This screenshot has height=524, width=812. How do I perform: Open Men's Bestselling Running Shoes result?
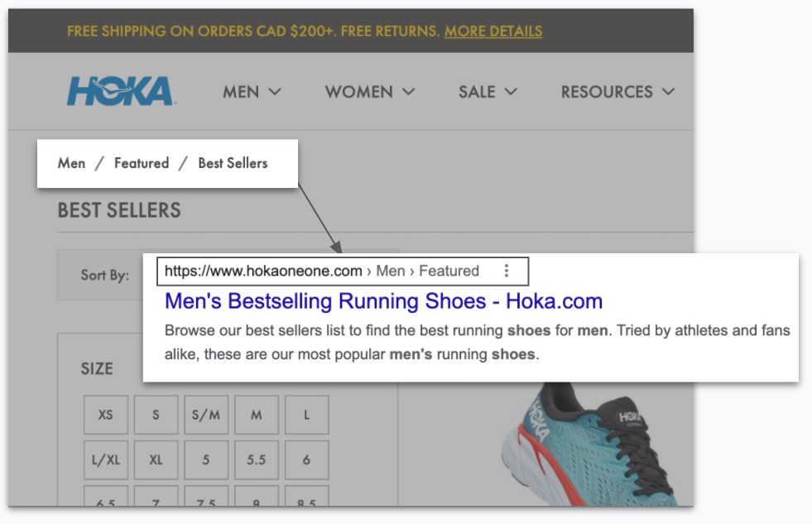tap(383, 300)
